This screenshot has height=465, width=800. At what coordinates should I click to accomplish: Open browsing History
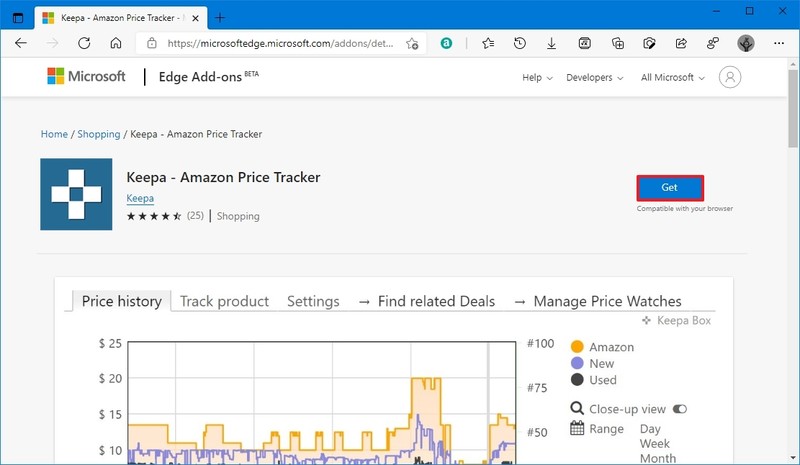(x=520, y=43)
